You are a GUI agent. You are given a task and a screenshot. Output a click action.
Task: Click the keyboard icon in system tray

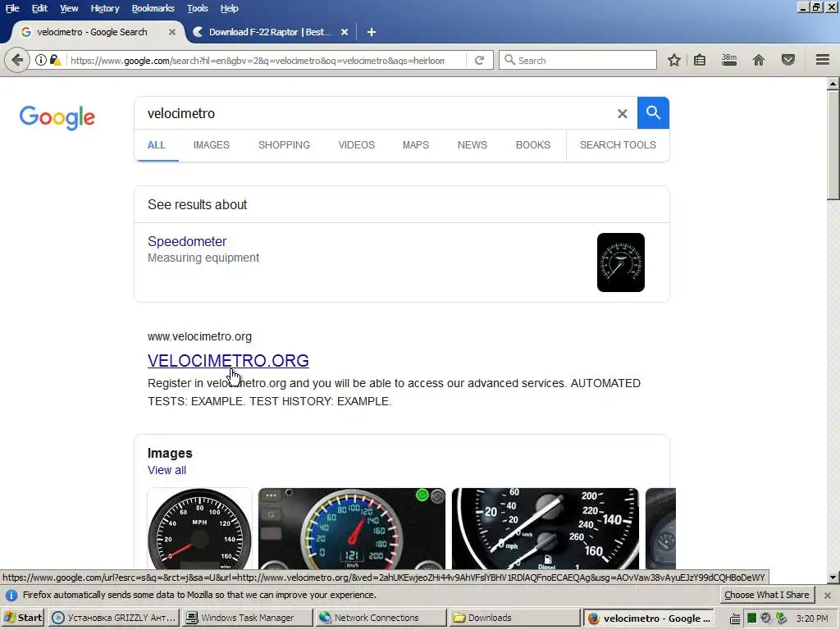(735, 619)
